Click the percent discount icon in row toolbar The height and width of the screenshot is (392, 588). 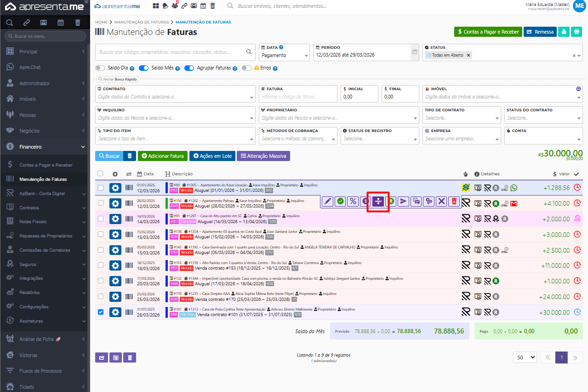point(353,202)
